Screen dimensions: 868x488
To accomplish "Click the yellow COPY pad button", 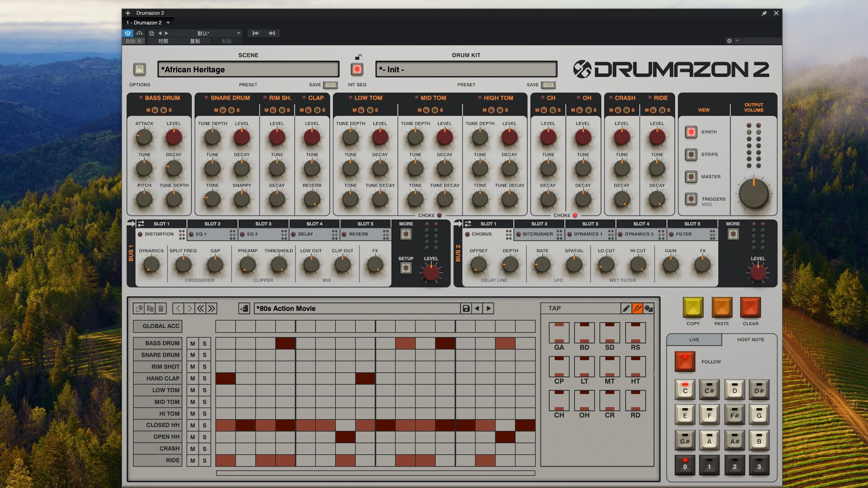I will click(693, 308).
